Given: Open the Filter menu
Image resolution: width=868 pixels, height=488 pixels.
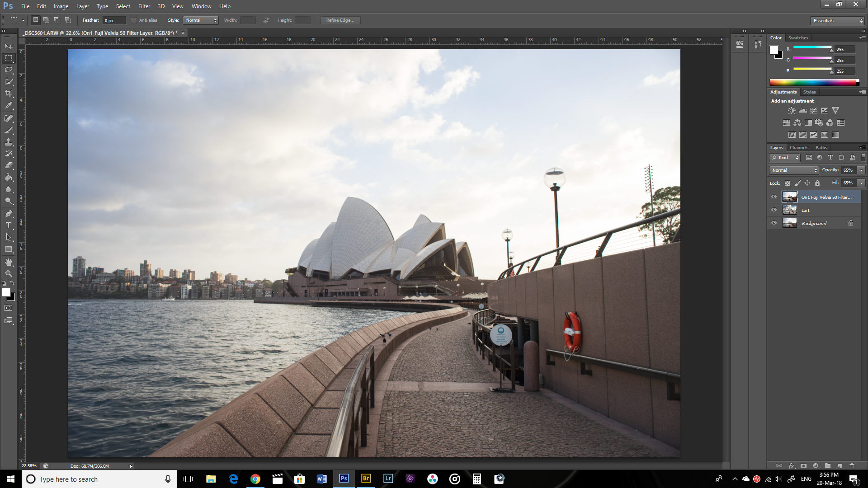Looking at the screenshot, I should 144,6.
